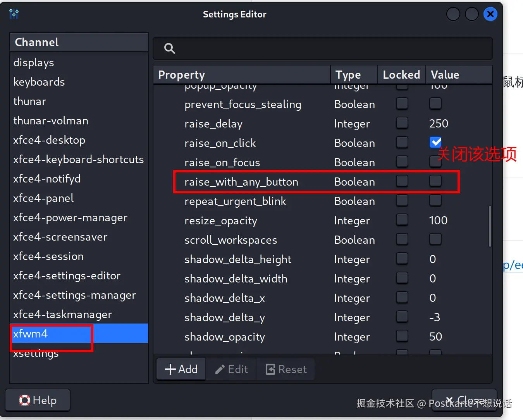Click the Settings Editor app icon
523x420 pixels.
(x=14, y=14)
